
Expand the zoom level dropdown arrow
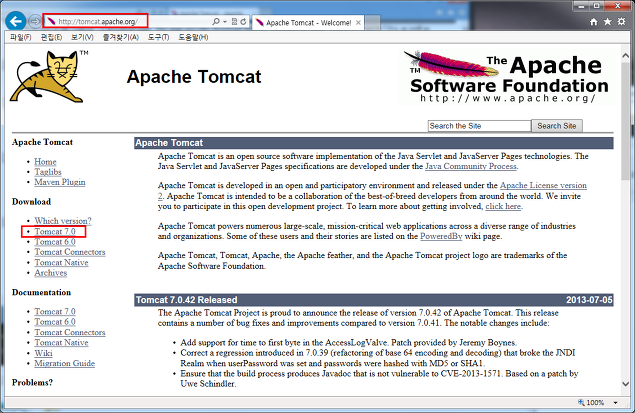[616, 402]
